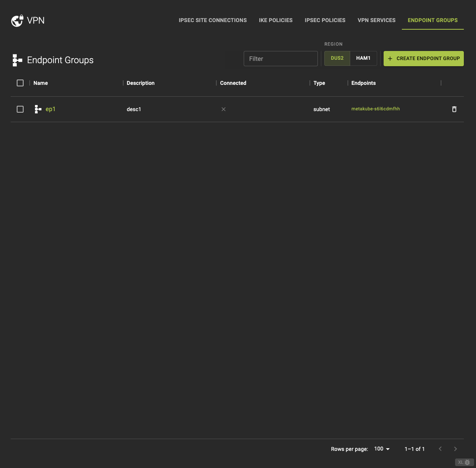The image size is (476, 468).
Task: Tick the select-all header checkbox
Action: pyautogui.click(x=20, y=83)
